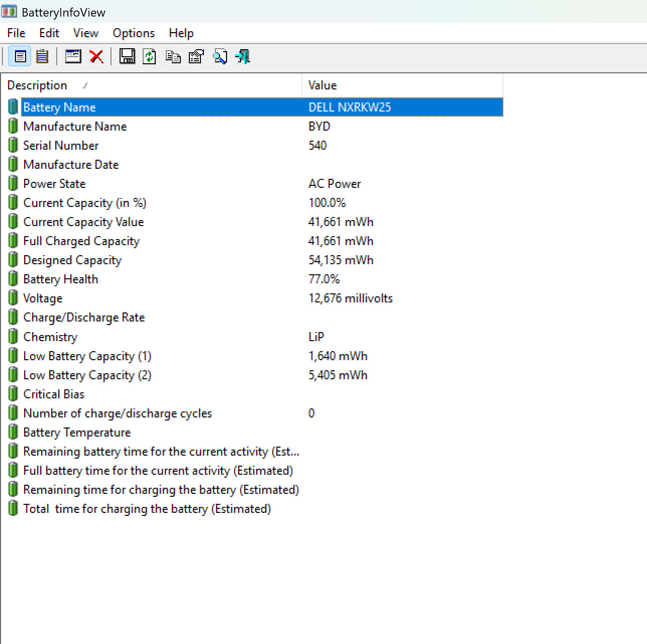This screenshot has height=644, width=647.
Task: Open the View menu
Action: tap(86, 33)
